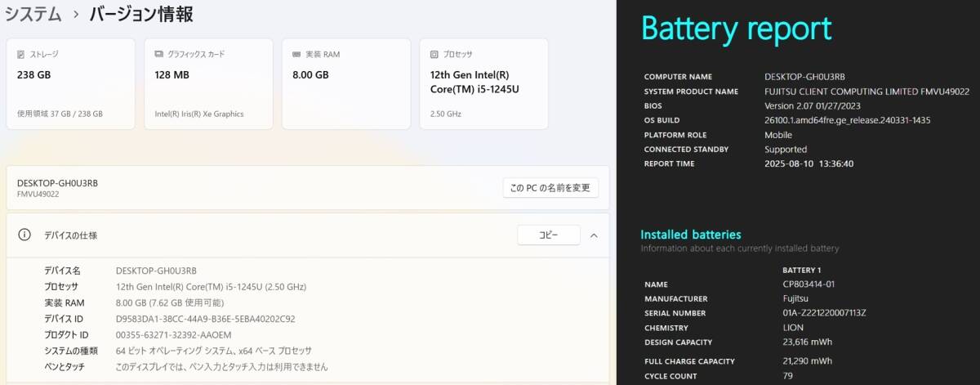Image resolution: width=980 pixels, height=385 pixels.
Task: Click the info icon beside デバイスの仕様
Action: tap(24, 235)
